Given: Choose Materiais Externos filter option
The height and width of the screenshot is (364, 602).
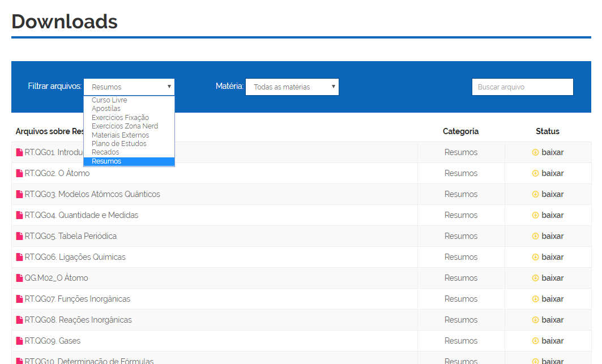Looking at the screenshot, I should (120, 135).
